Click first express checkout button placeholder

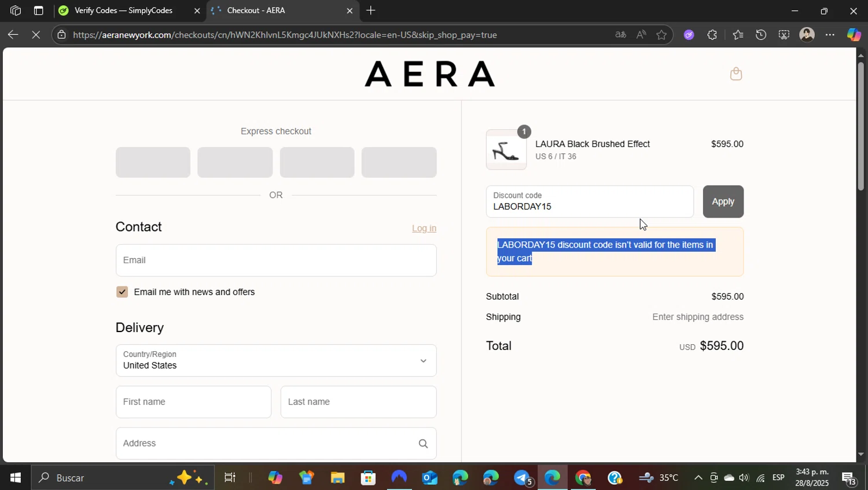[153, 162]
